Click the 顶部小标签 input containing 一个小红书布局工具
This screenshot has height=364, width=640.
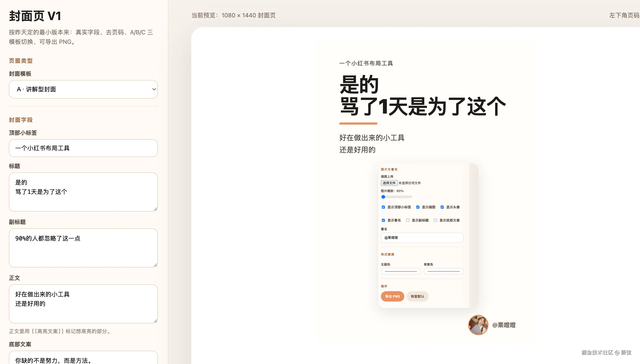pyautogui.click(x=83, y=148)
